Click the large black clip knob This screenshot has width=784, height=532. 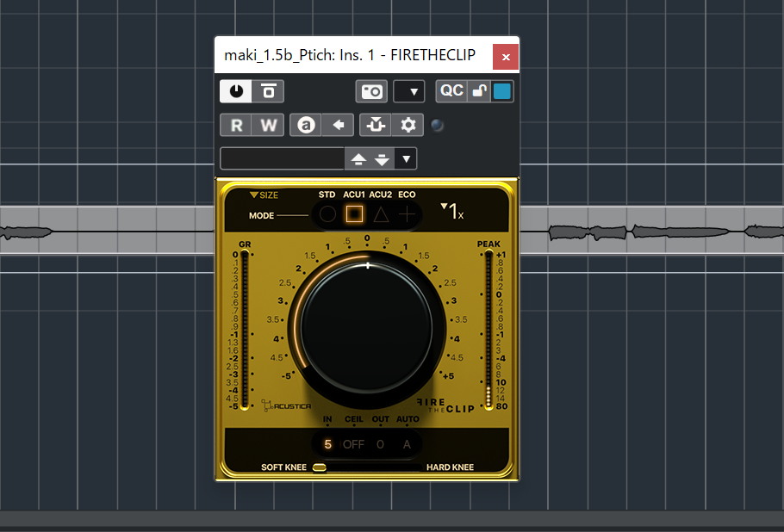click(x=367, y=330)
